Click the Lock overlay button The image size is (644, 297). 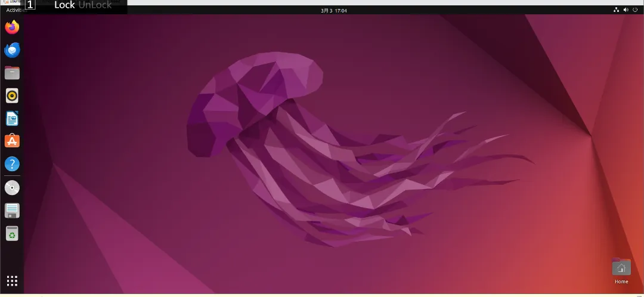click(64, 5)
